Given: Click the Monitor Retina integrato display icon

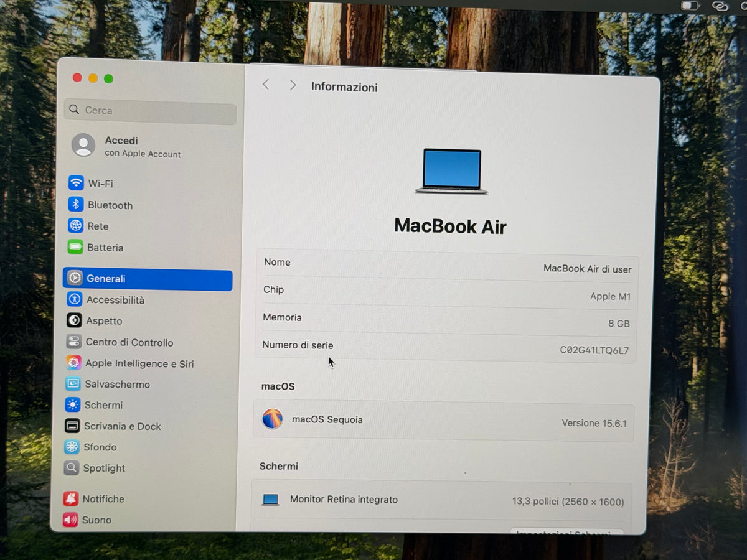Looking at the screenshot, I should [x=270, y=500].
